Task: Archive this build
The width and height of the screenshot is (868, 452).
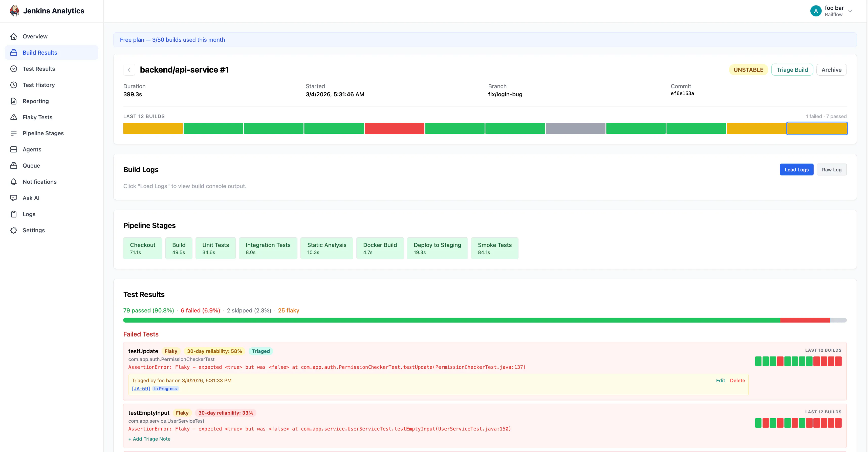Action: 831,70
